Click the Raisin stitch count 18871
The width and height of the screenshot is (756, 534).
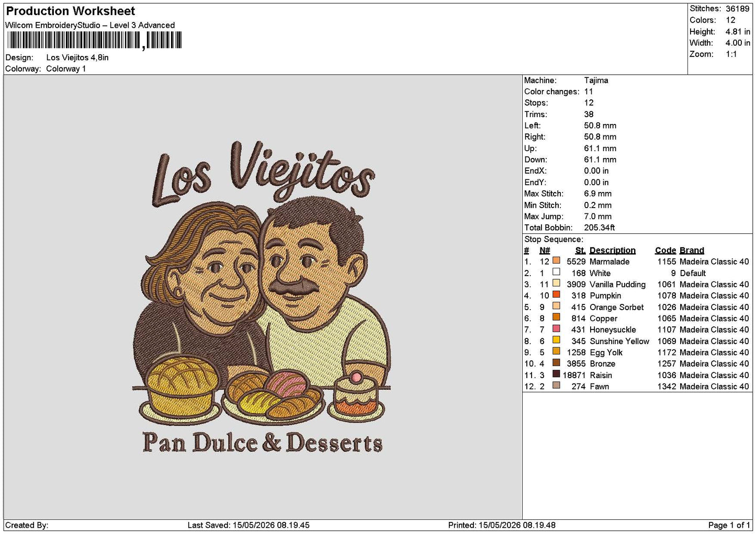(574, 375)
